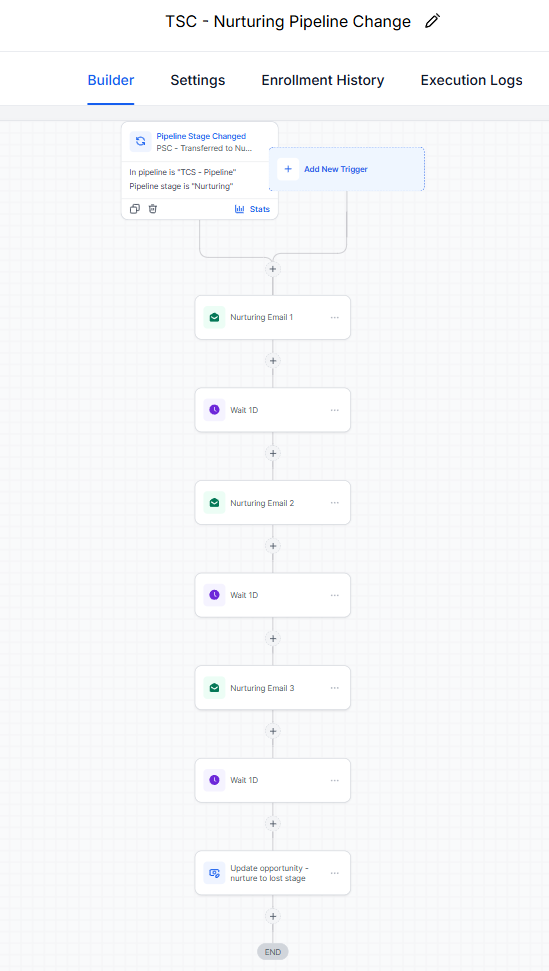Open options menu for Nurturing Email 2

pyautogui.click(x=335, y=503)
